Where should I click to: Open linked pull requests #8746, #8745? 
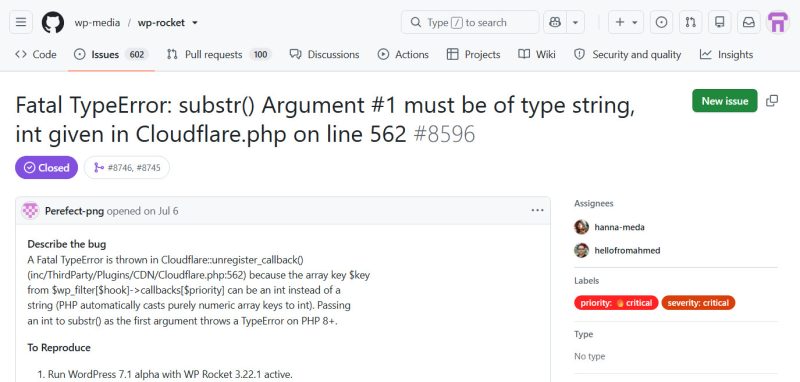click(x=127, y=167)
